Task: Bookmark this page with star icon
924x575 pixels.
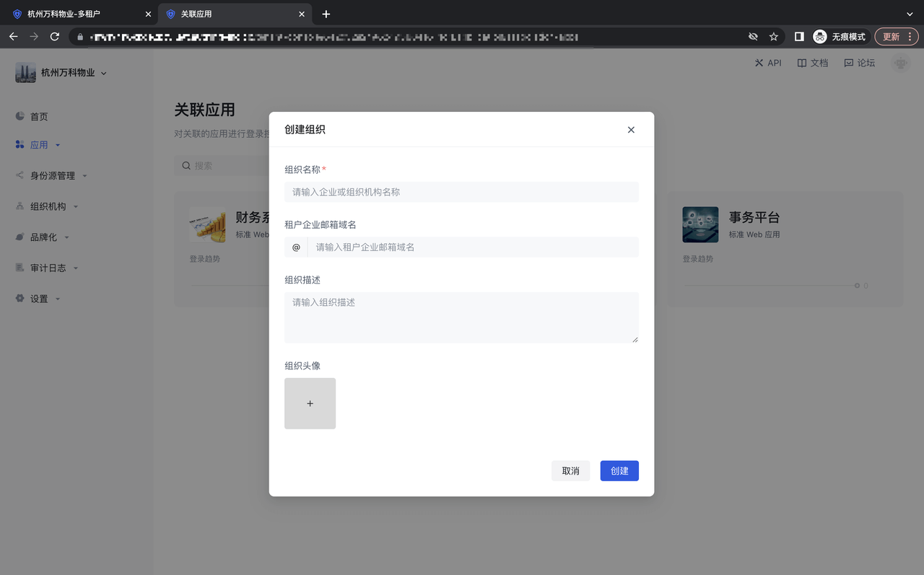Action: point(773,37)
